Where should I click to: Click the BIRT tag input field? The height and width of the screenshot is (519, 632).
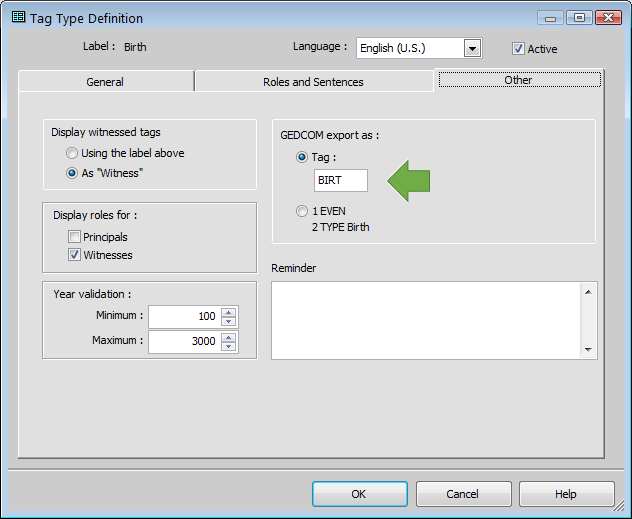(x=341, y=180)
